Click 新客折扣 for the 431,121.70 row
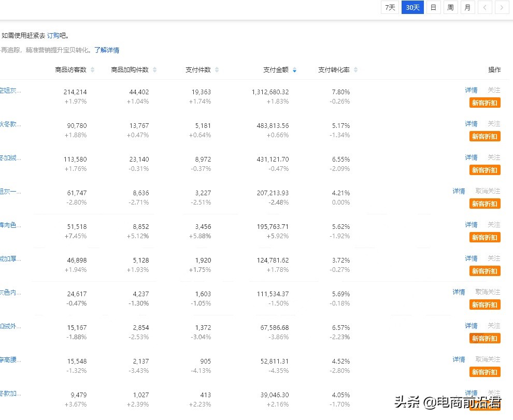Screen dimensions: 513x420 tap(484, 170)
